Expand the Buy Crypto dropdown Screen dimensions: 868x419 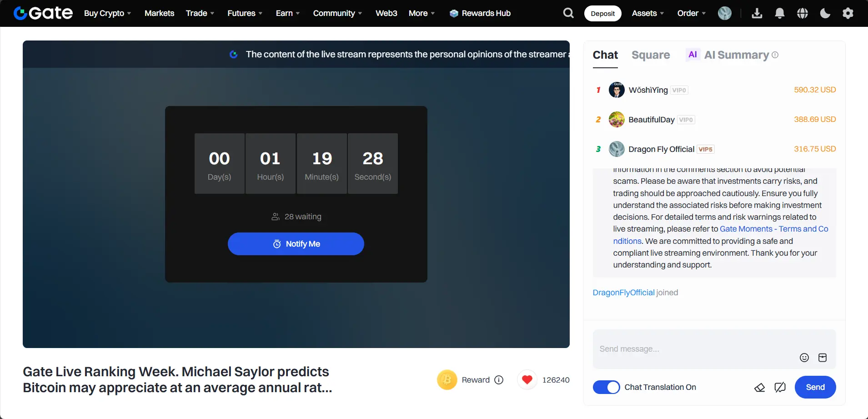108,13
